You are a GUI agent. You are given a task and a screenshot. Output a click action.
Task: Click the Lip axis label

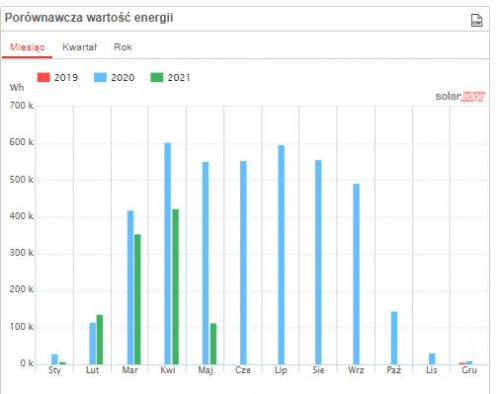click(x=281, y=370)
